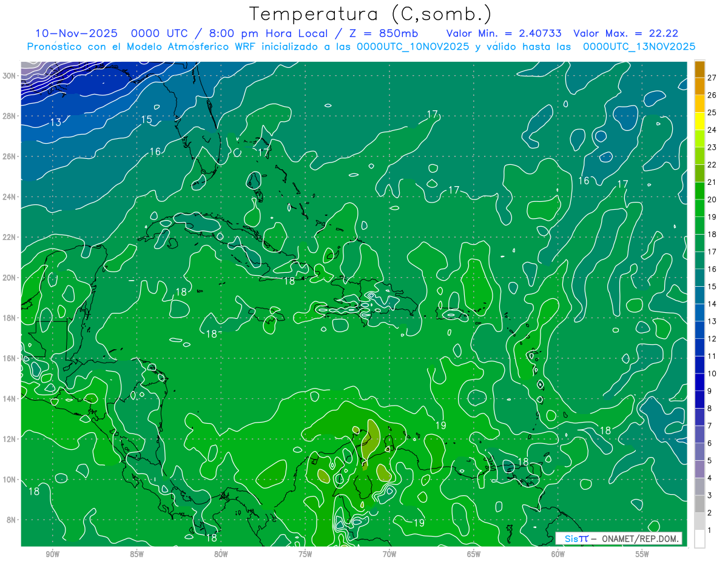Click the color bar legend value "27"
This screenshot has height=562, width=728.
click(712, 78)
